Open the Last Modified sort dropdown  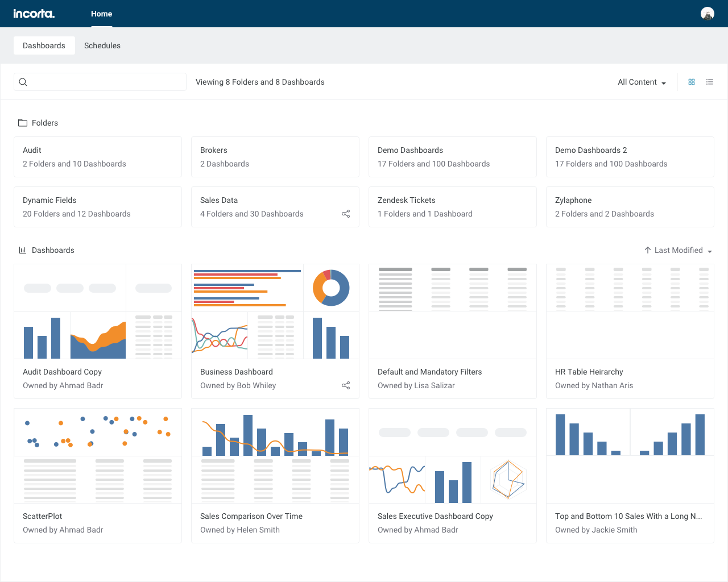coord(683,250)
